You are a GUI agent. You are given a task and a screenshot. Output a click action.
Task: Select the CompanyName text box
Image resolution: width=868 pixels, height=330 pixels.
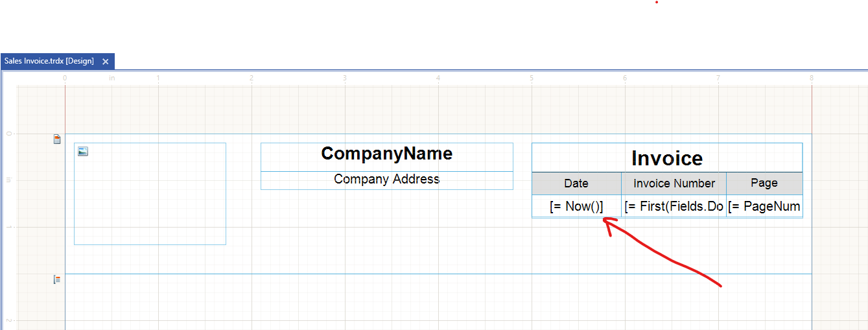pos(386,154)
